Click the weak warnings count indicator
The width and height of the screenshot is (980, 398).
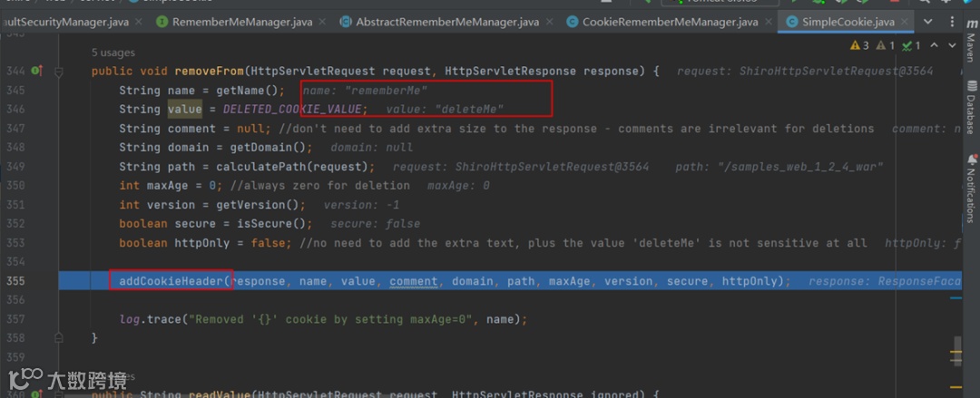(x=887, y=45)
